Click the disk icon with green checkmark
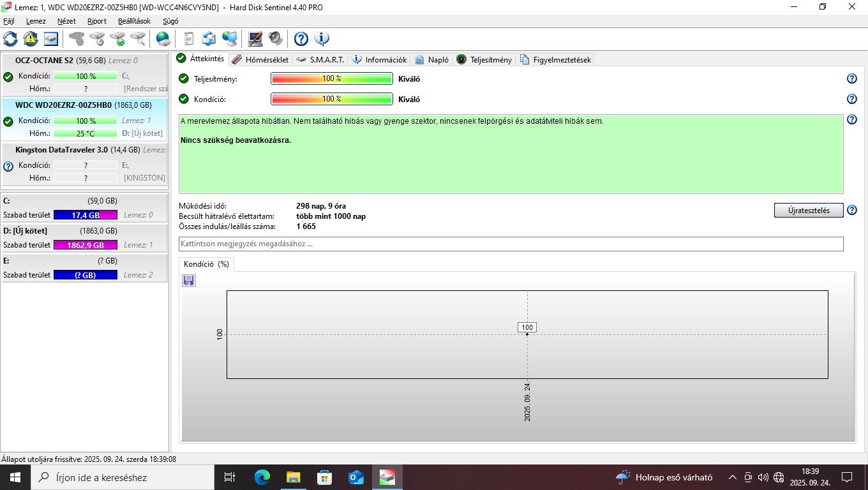This screenshot has width=868, height=490. [x=117, y=39]
